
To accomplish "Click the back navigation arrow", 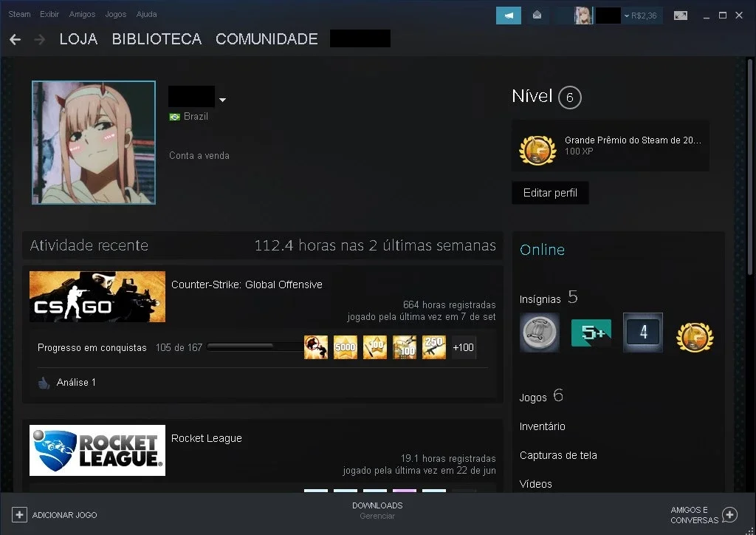I will pos(16,39).
